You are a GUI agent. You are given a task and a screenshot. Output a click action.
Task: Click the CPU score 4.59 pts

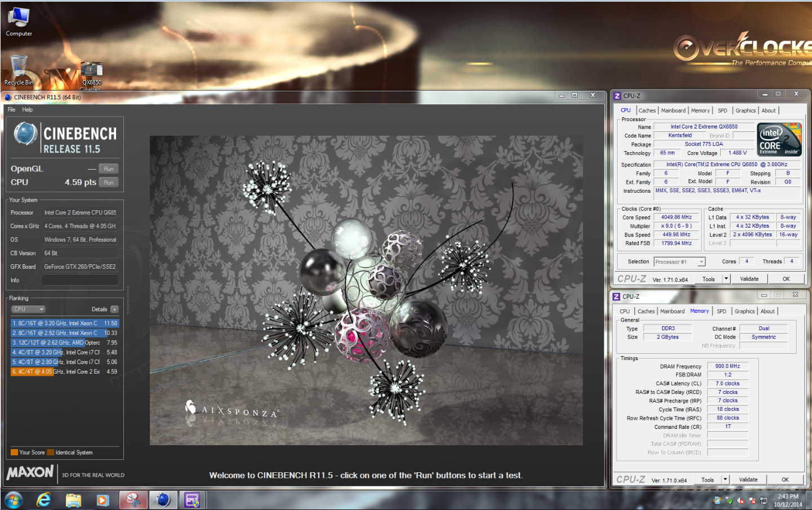pos(81,183)
